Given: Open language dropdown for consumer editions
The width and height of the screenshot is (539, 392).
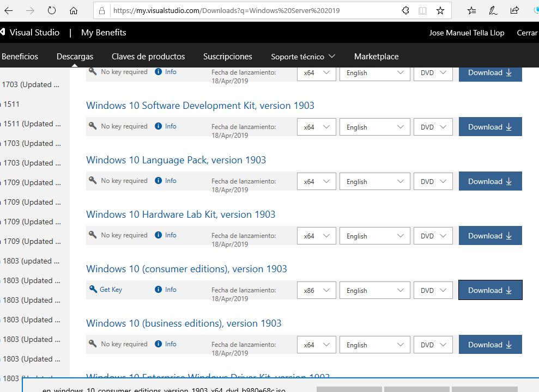Looking at the screenshot, I should click(x=375, y=290).
